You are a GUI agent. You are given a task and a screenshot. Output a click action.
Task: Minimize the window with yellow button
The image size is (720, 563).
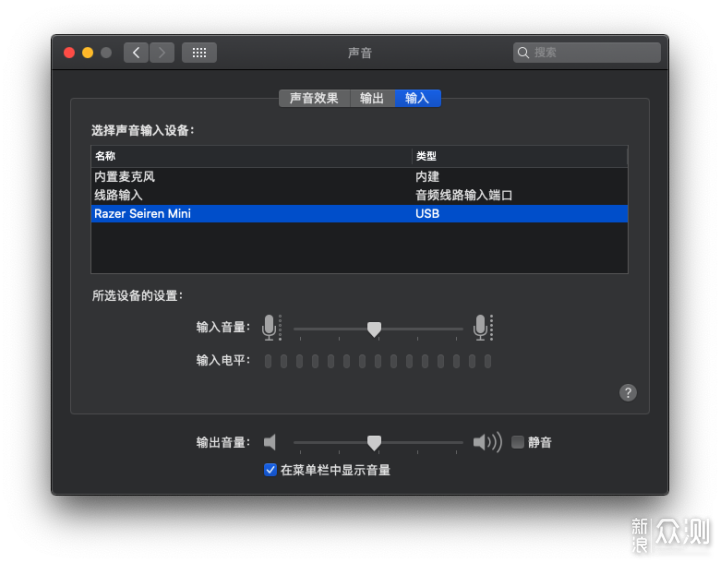88,53
